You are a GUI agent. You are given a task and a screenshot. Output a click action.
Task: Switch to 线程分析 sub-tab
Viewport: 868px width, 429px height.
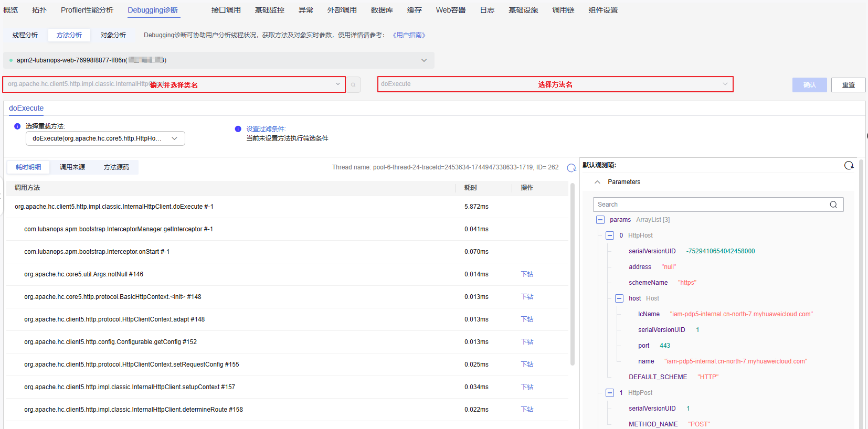tap(25, 35)
